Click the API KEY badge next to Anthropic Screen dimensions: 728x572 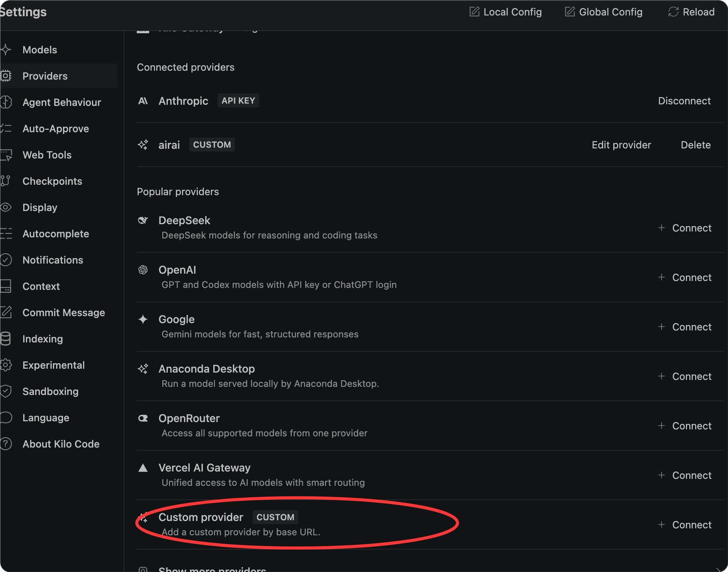point(238,100)
